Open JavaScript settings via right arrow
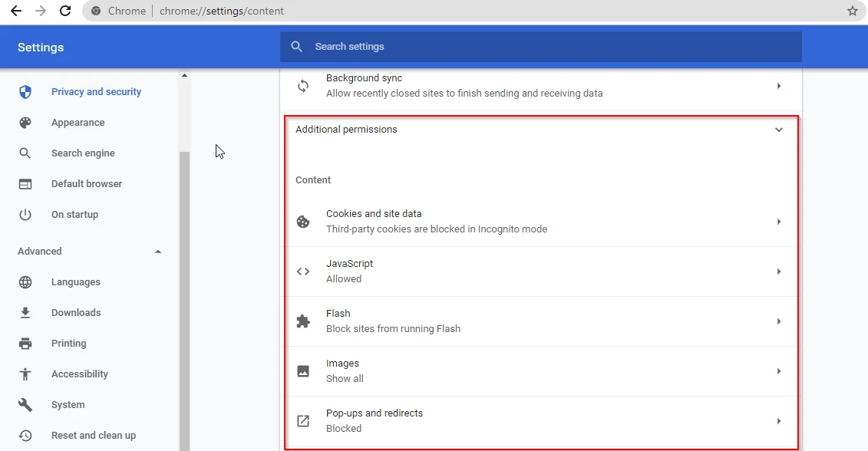This screenshot has width=868, height=451. (779, 272)
